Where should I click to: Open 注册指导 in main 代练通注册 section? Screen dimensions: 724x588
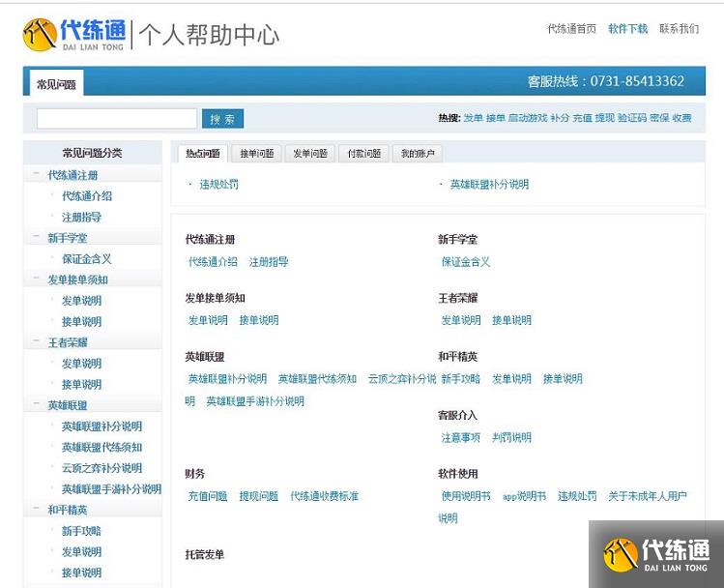point(269,262)
